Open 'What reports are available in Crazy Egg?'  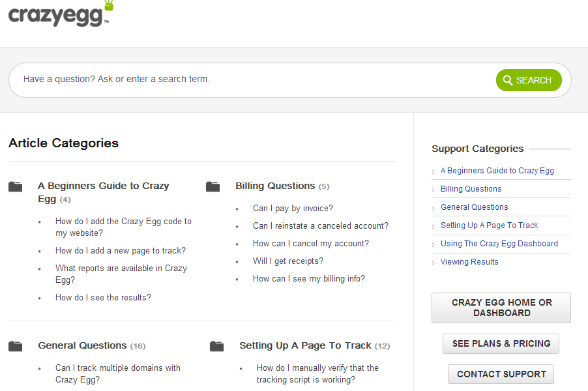121,274
